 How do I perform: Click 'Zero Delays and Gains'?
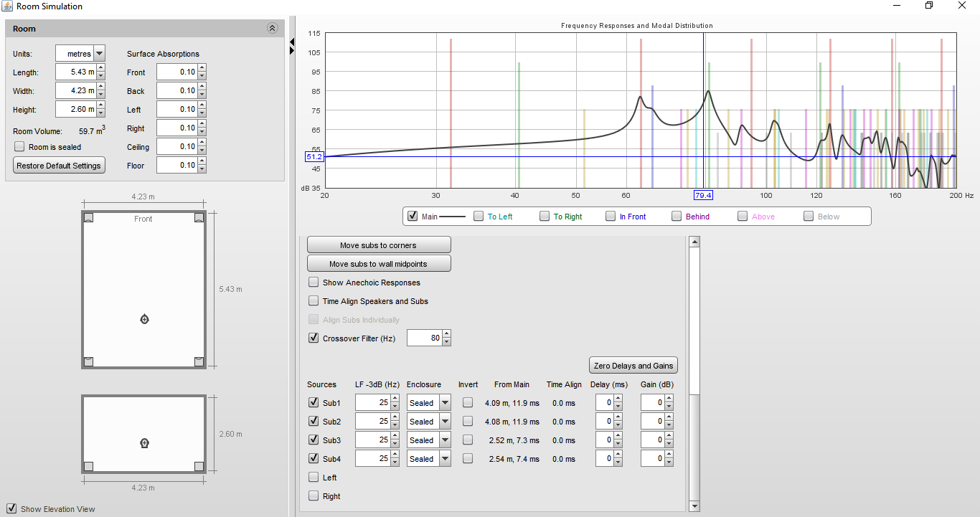633,365
